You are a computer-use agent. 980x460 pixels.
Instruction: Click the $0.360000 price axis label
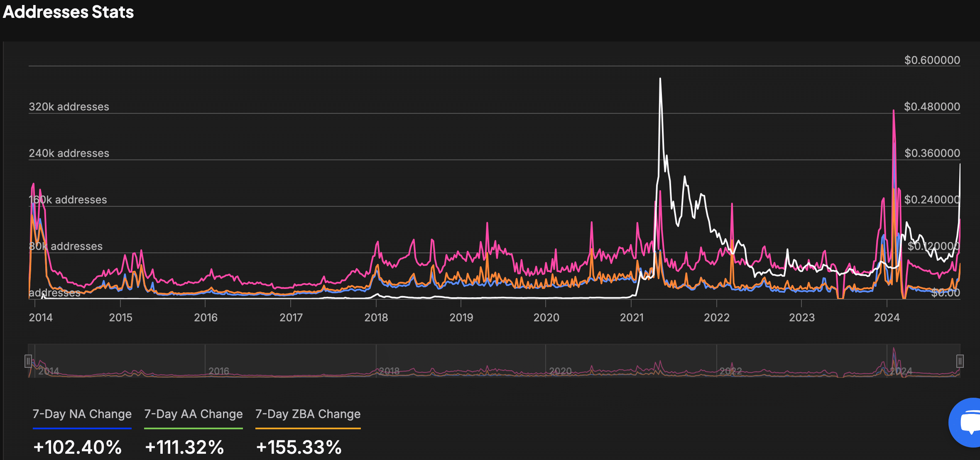pos(932,153)
